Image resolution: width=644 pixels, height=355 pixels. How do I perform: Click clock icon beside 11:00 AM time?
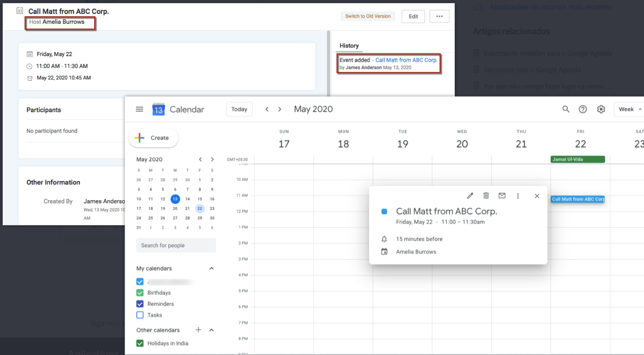coord(30,66)
